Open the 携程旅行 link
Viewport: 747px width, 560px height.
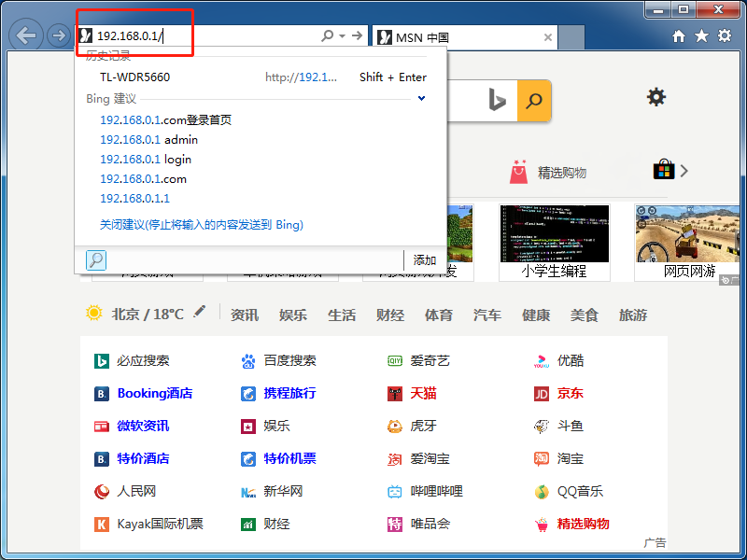click(278, 393)
